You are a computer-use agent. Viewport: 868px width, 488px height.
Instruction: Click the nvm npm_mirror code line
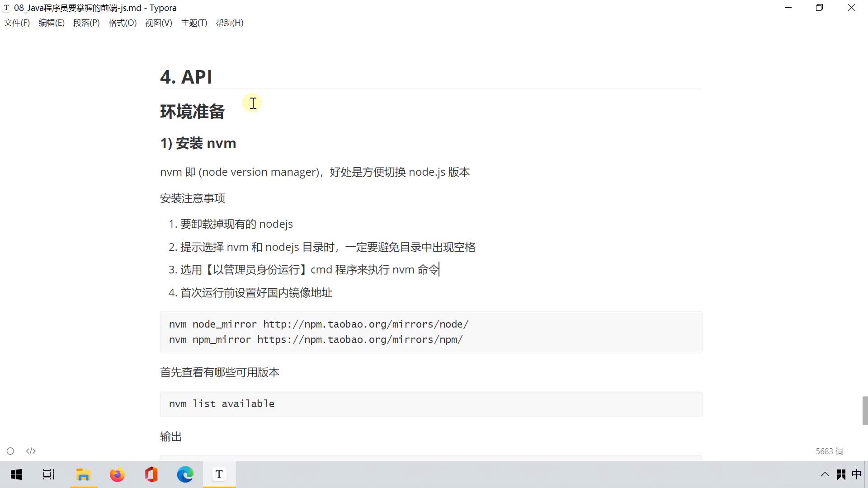click(316, 340)
